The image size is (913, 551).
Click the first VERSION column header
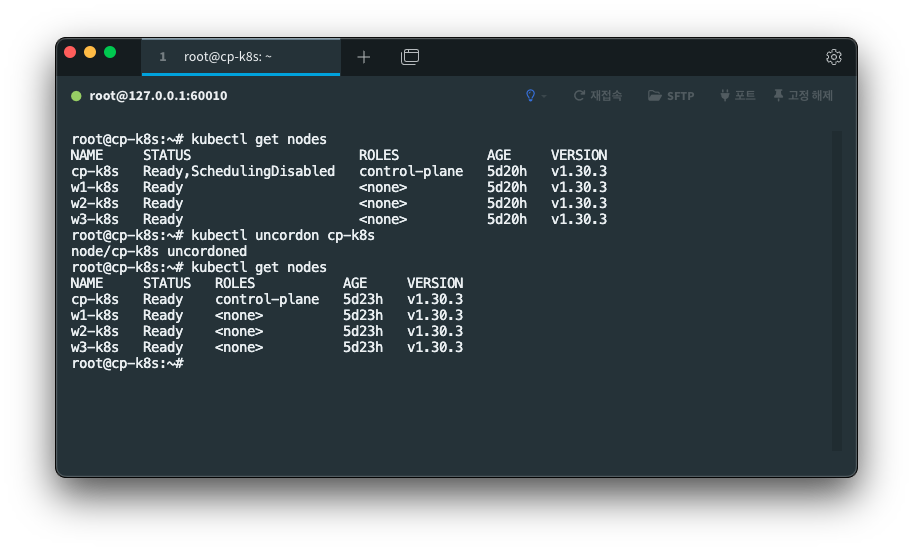coord(579,156)
